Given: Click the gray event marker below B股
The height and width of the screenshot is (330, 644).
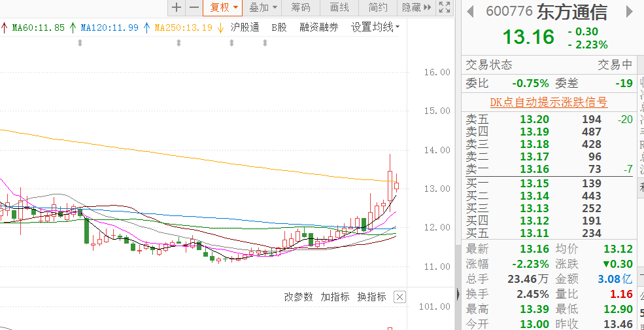Looking at the screenshot, I should tap(265, 43).
